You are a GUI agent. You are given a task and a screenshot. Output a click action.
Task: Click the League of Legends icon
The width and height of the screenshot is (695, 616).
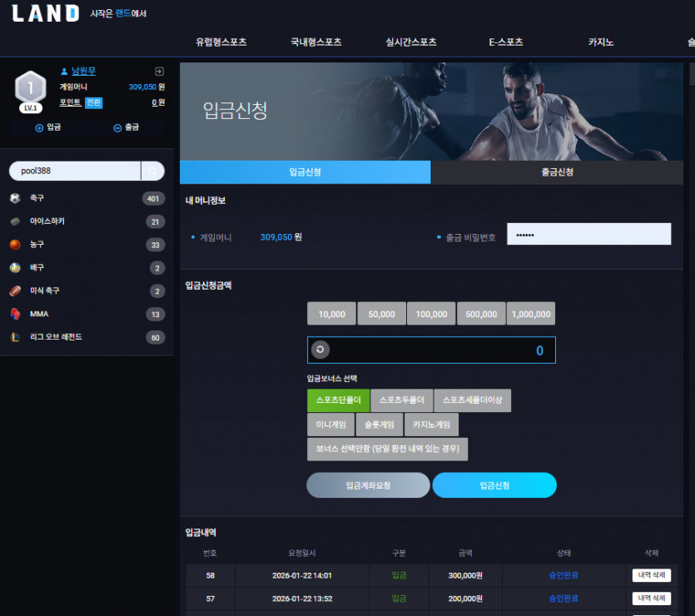[15, 337]
